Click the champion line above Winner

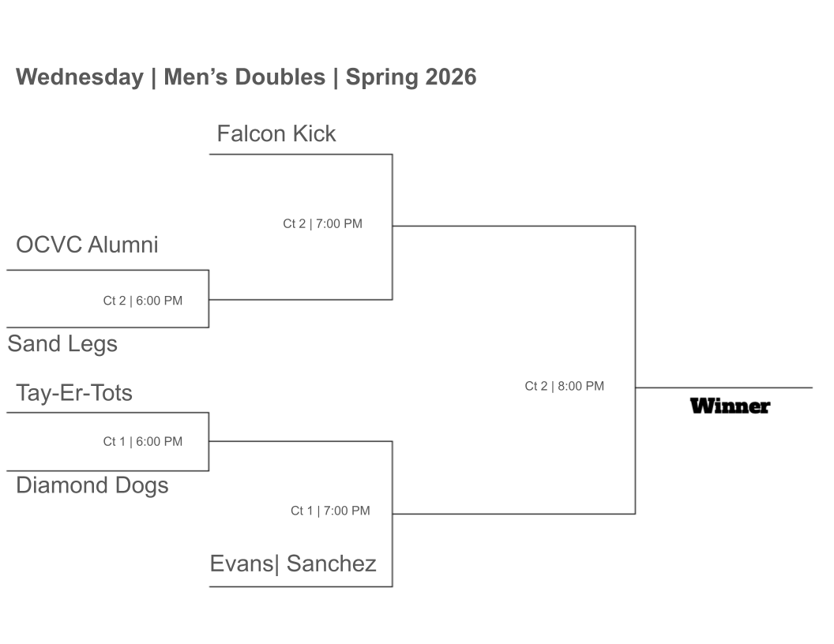pyautogui.click(x=724, y=388)
